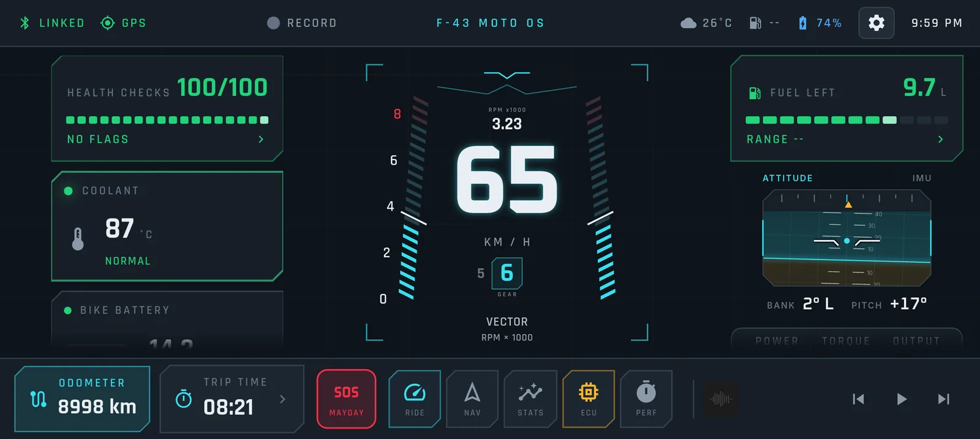This screenshot has height=439, width=980.
Task: Switch to the NAV tab
Action: [472, 399]
